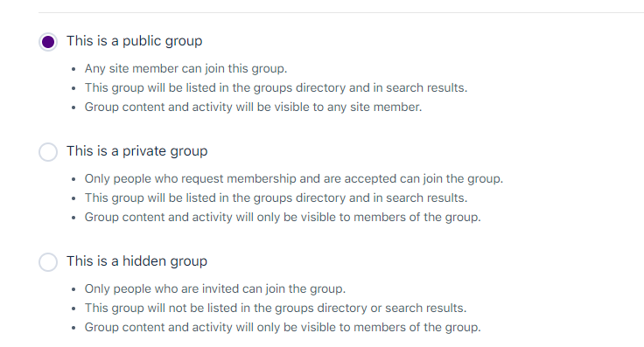Click 'Only people who request membership' line
Image resolution: width=644 pixels, height=347 pixels.
click(294, 179)
